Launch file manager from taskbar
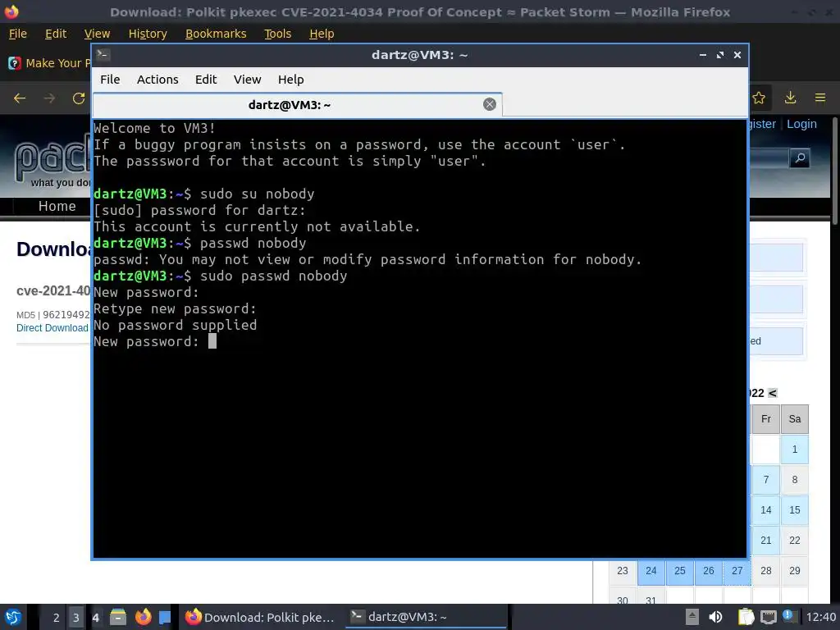The image size is (840, 630). (118, 617)
